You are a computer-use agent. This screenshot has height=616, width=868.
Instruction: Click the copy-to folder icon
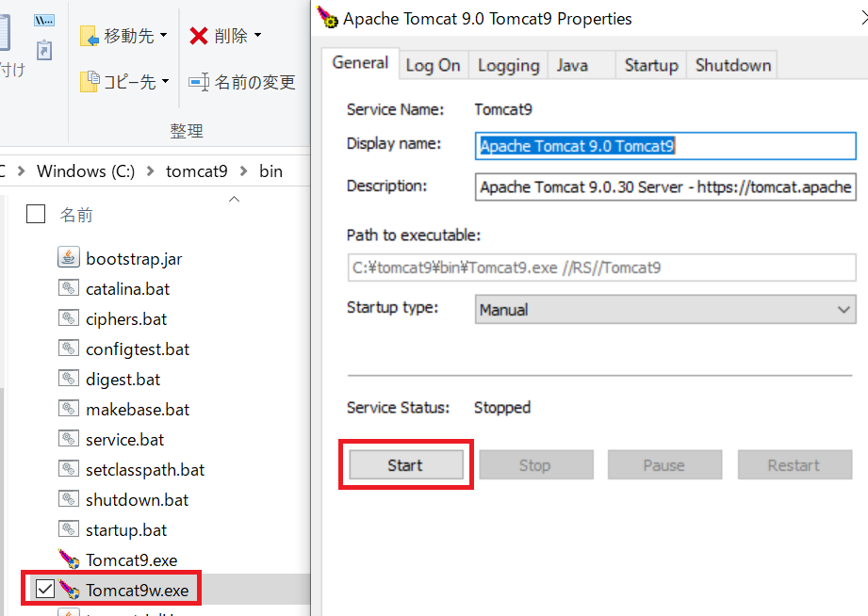point(90,81)
